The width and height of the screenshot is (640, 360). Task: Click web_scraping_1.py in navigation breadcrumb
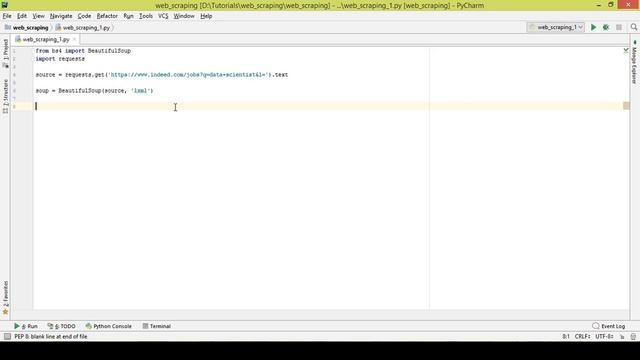[x=83, y=28]
